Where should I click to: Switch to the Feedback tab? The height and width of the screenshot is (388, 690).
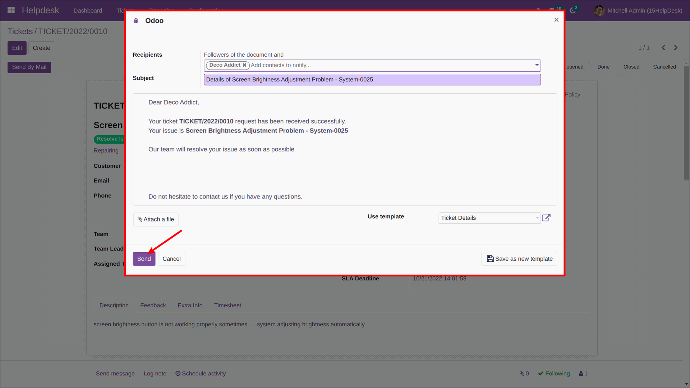point(153,305)
